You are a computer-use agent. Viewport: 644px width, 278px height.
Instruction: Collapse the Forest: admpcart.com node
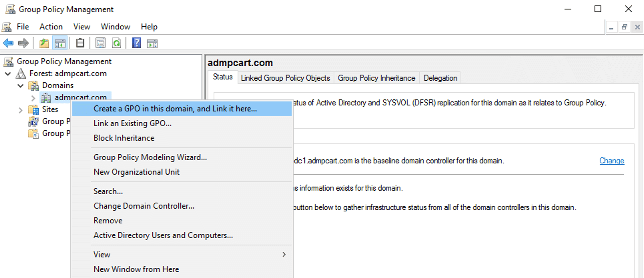pos(8,74)
